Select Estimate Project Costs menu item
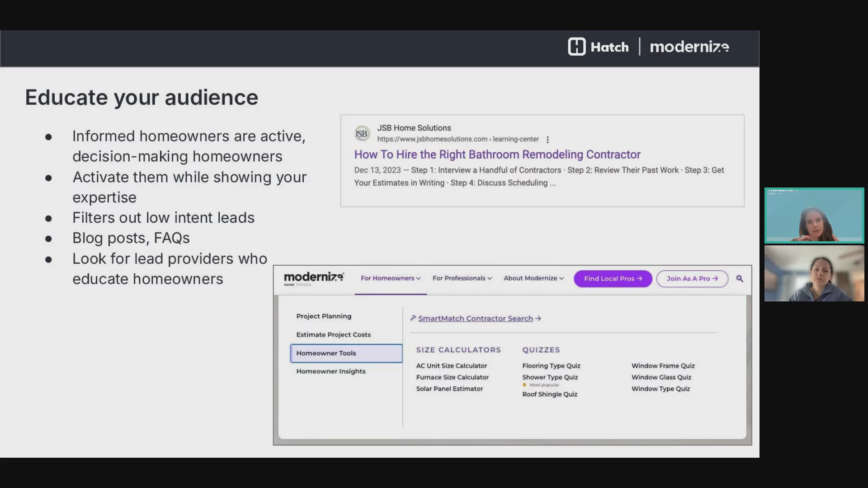The height and width of the screenshot is (488, 868). click(x=334, y=335)
